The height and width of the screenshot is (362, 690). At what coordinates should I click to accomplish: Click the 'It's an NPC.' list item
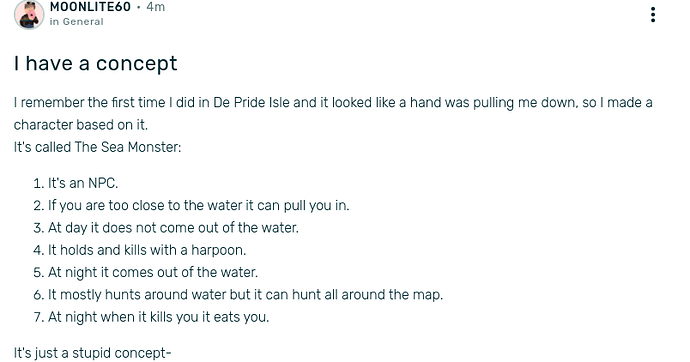(83, 183)
